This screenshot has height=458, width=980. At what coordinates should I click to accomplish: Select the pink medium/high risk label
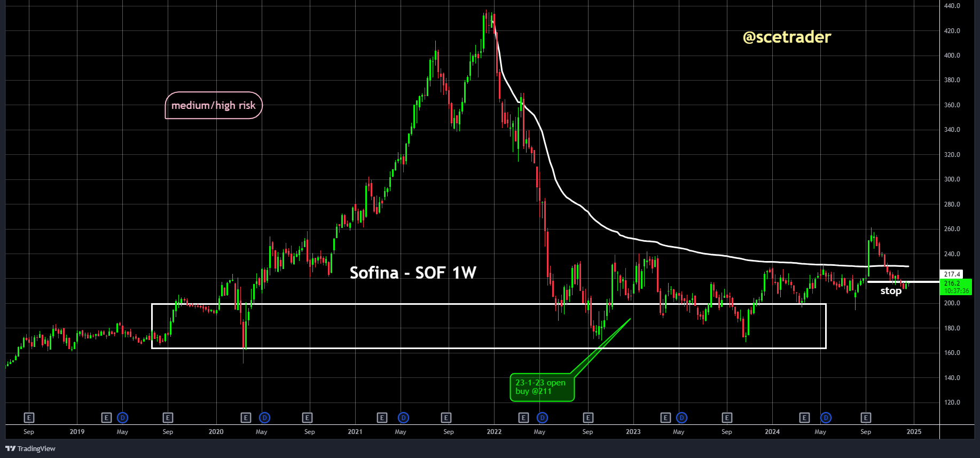point(214,105)
